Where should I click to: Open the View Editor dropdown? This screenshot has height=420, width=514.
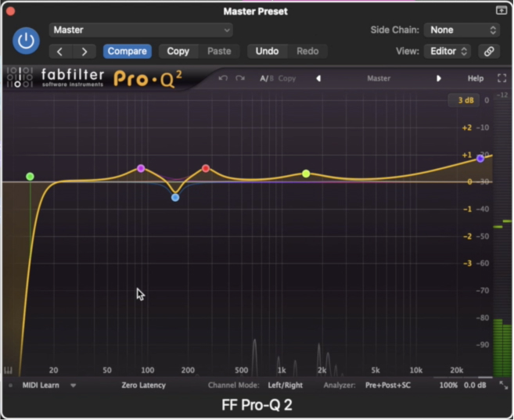[448, 51]
